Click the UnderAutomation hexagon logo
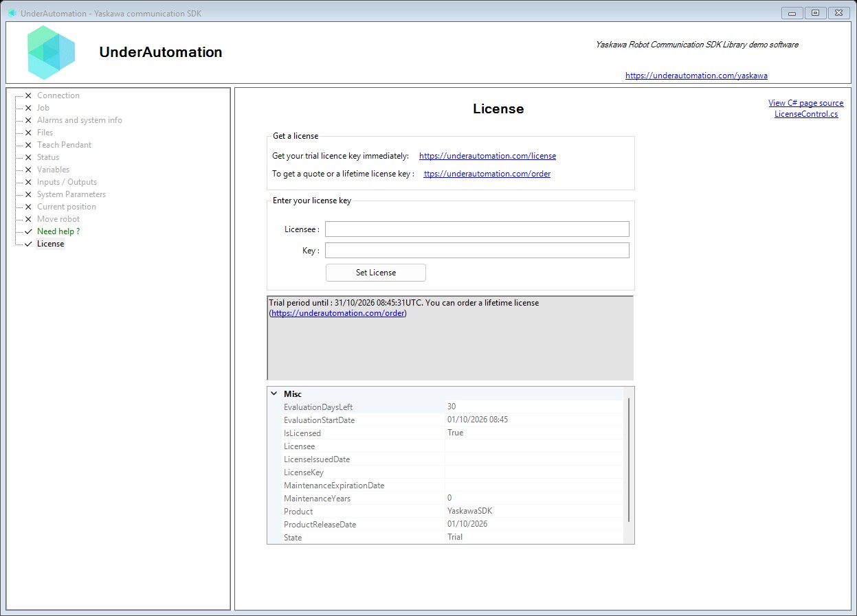Viewport: 857px width, 616px height. pyautogui.click(x=52, y=52)
